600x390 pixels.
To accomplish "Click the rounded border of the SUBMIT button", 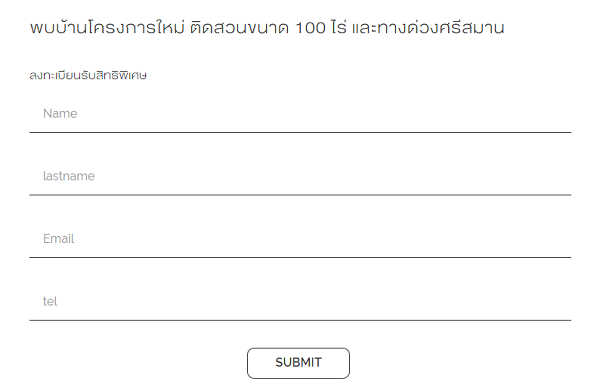I will coord(298,348).
